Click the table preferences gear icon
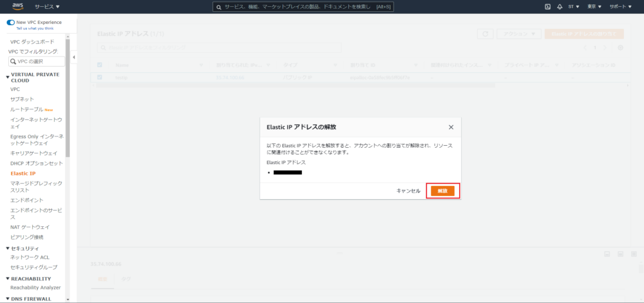The image size is (644, 303). (x=620, y=48)
